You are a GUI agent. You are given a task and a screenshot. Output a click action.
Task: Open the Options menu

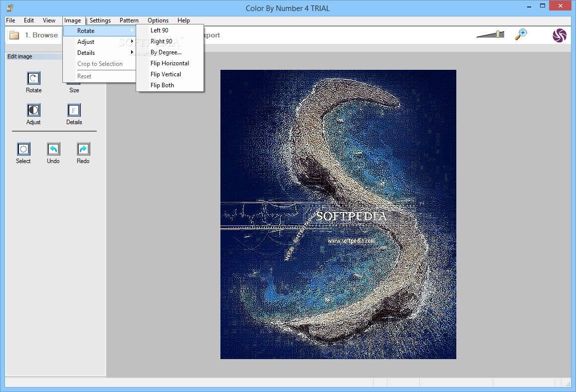(x=158, y=20)
